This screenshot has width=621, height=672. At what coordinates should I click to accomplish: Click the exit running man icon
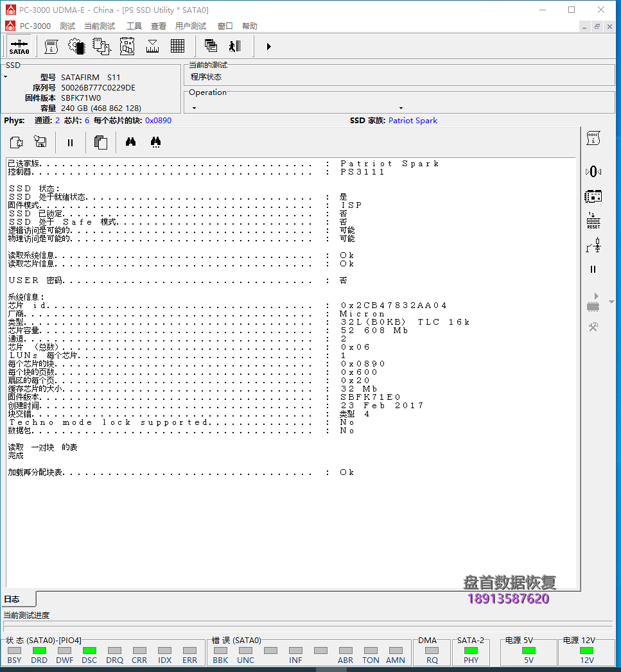(235, 46)
